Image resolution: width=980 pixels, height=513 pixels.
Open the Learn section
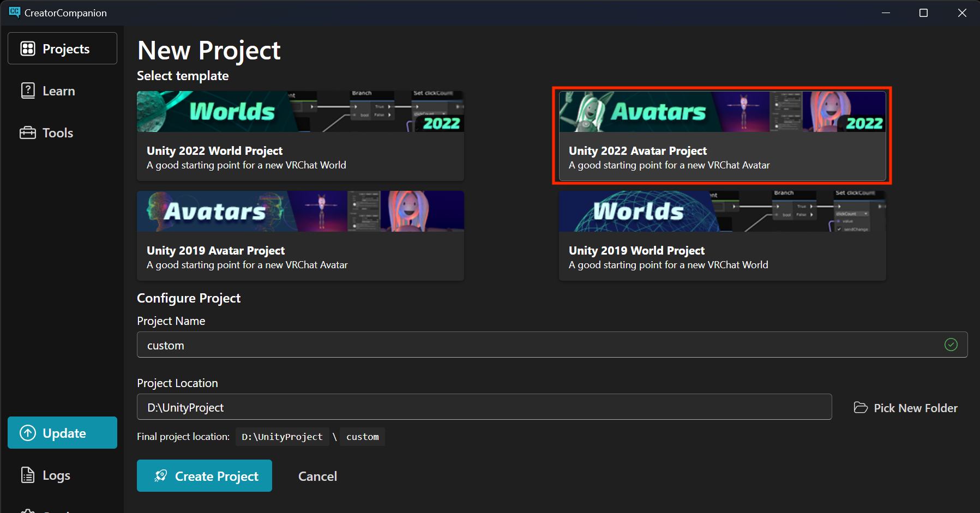[59, 91]
